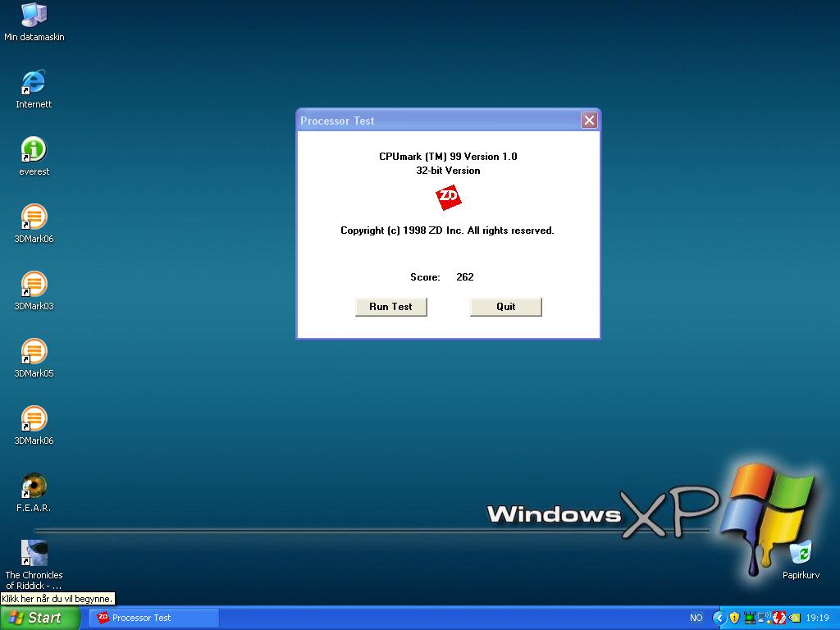This screenshot has width=840, height=630.
Task: Click the red ZD logo in dialog
Action: tap(448, 198)
